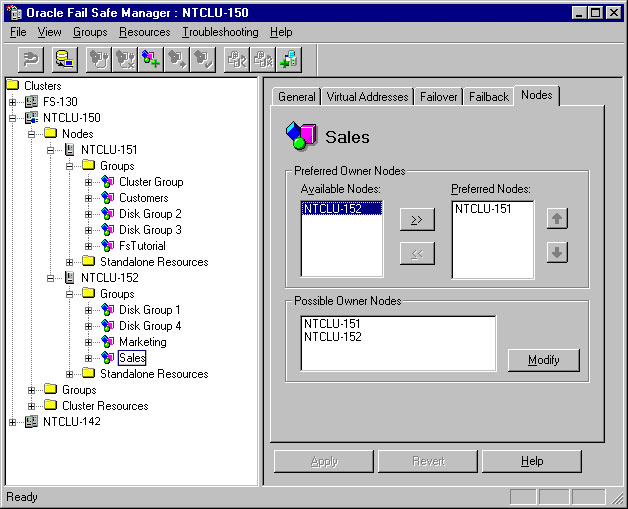Click the plug-shaped connect toolbar icon

pyautogui.click(x=31, y=60)
